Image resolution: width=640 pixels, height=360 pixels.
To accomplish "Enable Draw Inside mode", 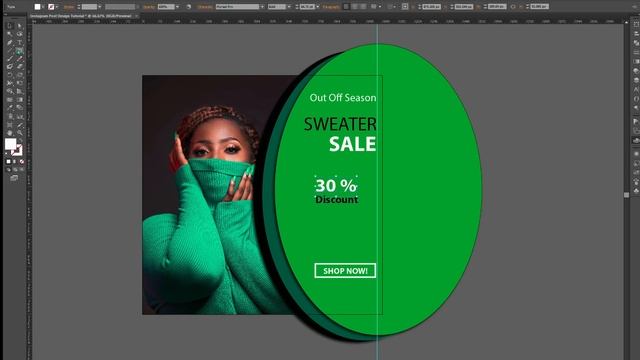I will [x=22, y=169].
